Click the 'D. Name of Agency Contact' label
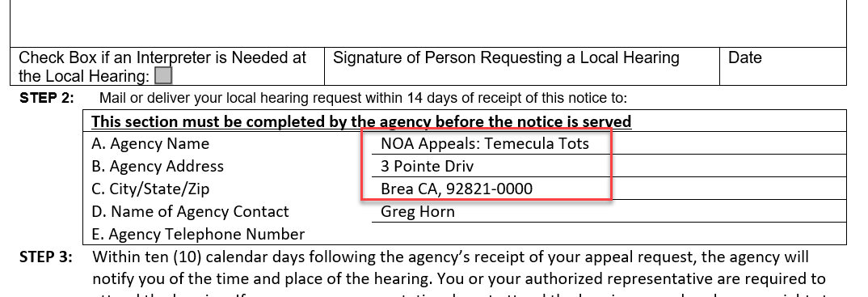This screenshot has width=868, height=297. pyautogui.click(x=191, y=212)
